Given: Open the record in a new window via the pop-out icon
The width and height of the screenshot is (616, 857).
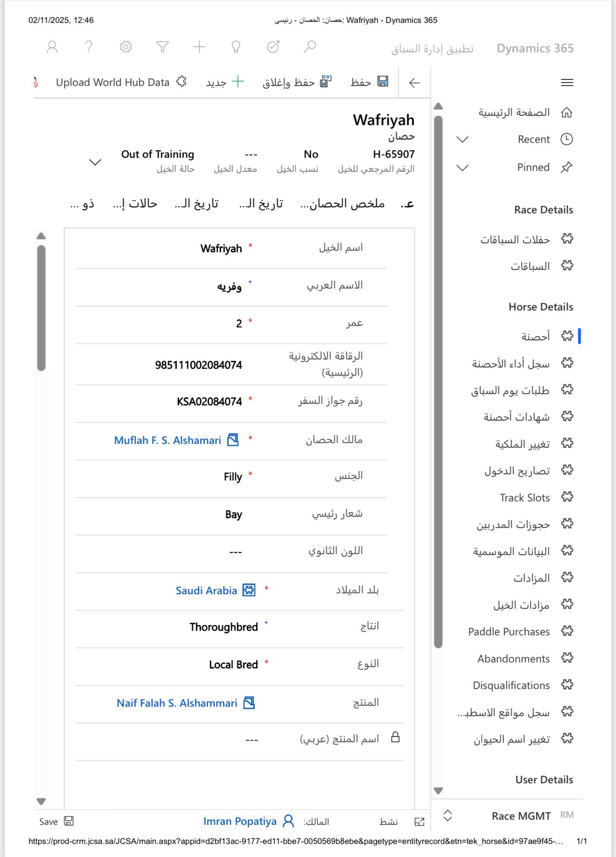Looking at the screenshot, I should 420,822.
